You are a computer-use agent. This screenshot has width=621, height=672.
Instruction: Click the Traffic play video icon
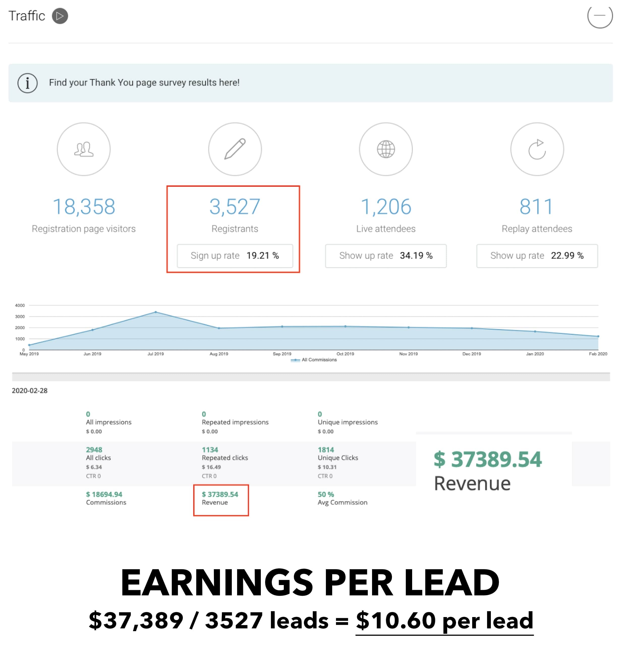[x=60, y=16]
